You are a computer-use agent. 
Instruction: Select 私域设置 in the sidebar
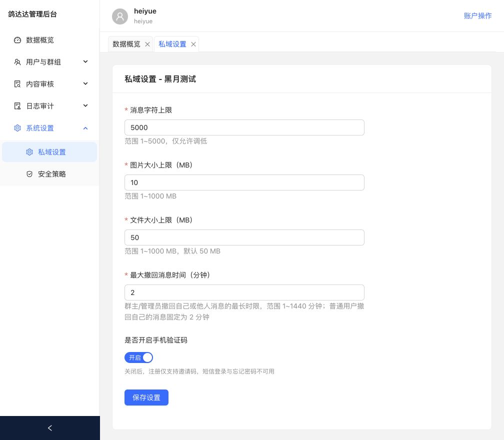click(50, 152)
